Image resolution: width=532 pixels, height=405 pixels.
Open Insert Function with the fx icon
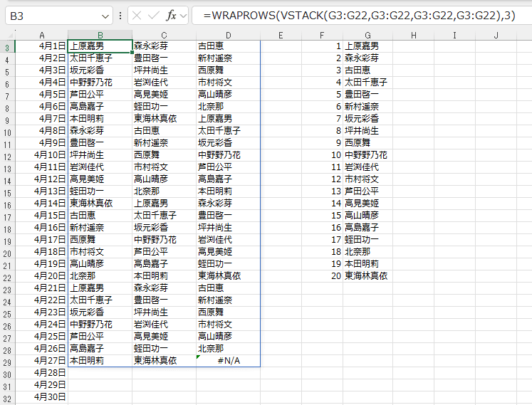pyautogui.click(x=172, y=15)
